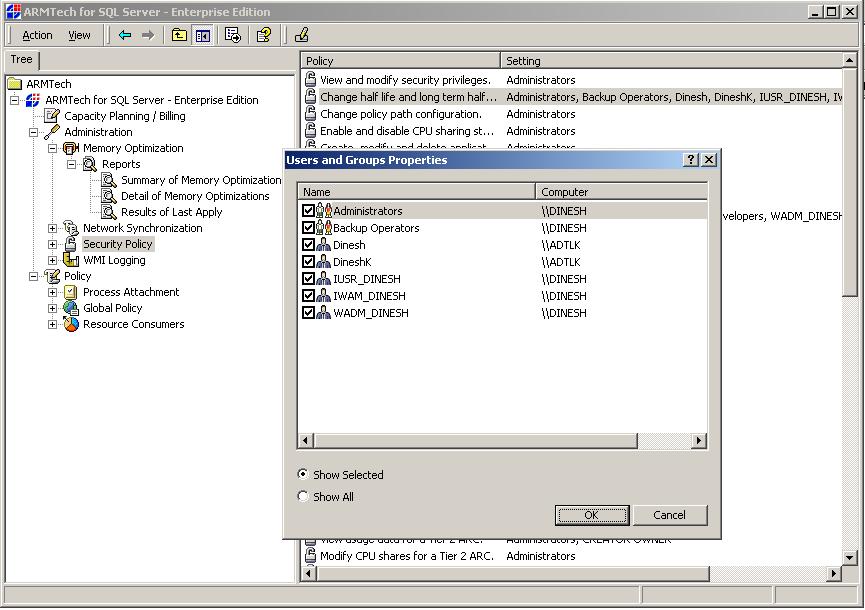The width and height of the screenshot is (865, 610).
Task: Click the Capacity Planning / Billing icon
Action: tap(52, 116)
